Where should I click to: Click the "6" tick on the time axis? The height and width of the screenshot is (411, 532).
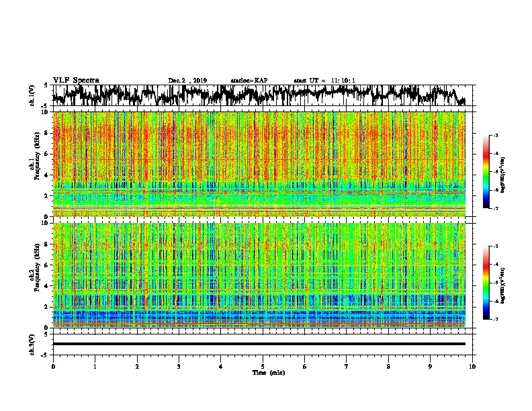(305, 367)
